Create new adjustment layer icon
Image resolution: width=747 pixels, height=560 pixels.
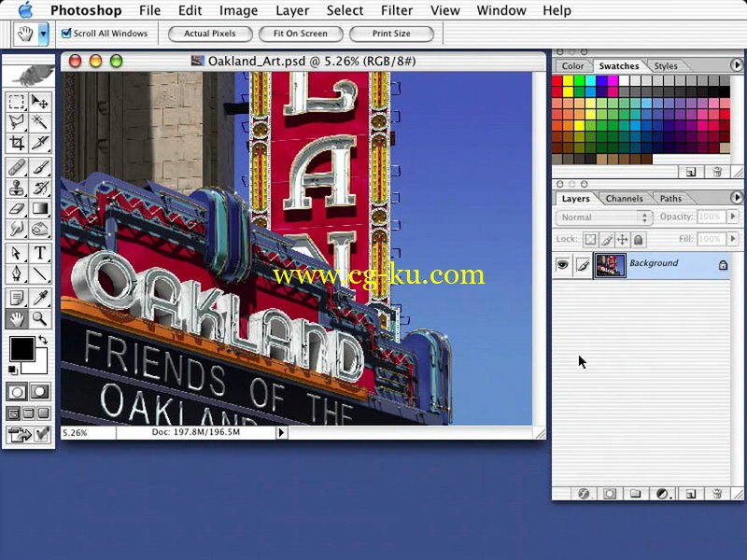click(x=663, y=494)
